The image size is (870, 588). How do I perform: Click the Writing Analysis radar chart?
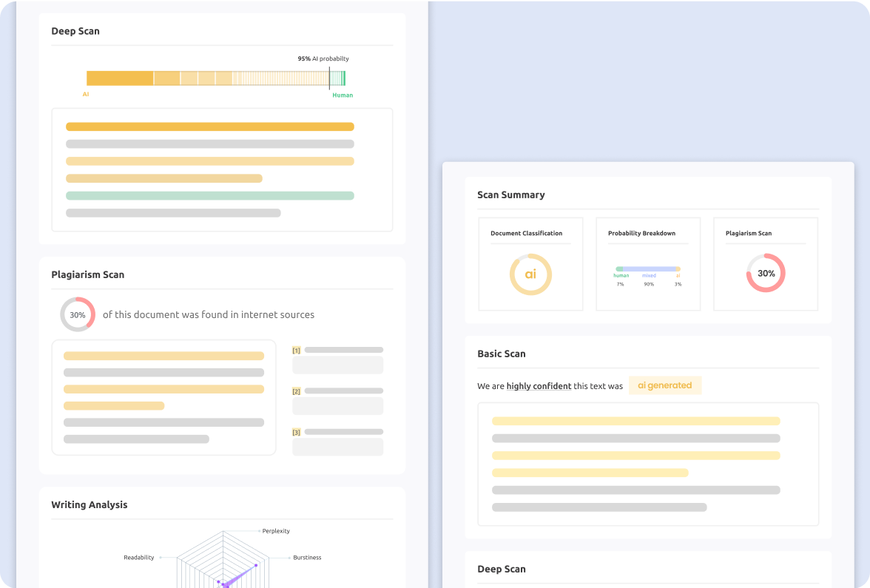click(223, 559)
